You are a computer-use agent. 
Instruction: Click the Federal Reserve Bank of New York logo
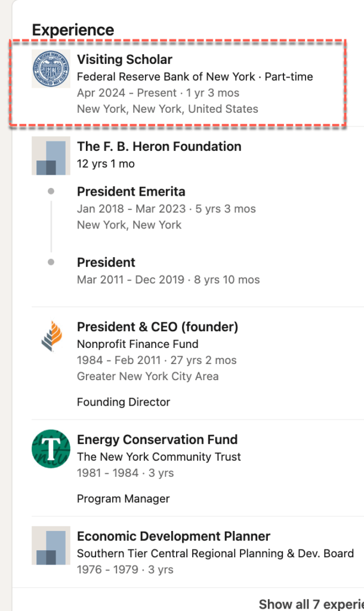pos(51,69)
